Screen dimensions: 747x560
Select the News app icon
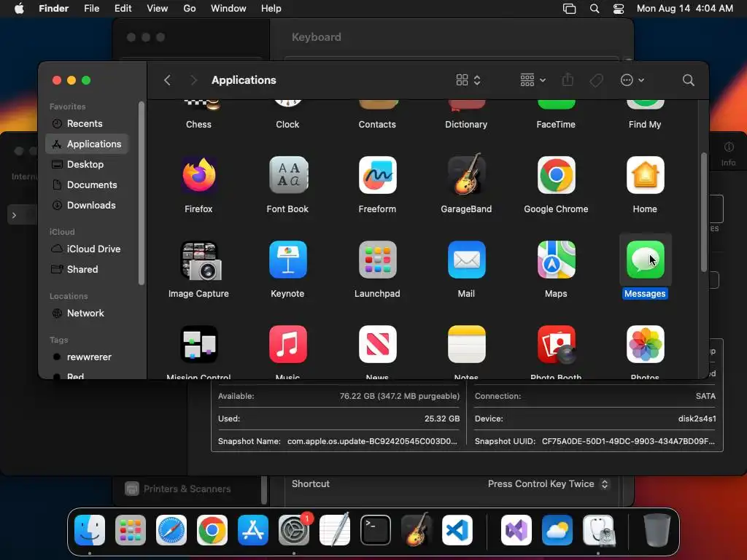[x=377, y=344]
